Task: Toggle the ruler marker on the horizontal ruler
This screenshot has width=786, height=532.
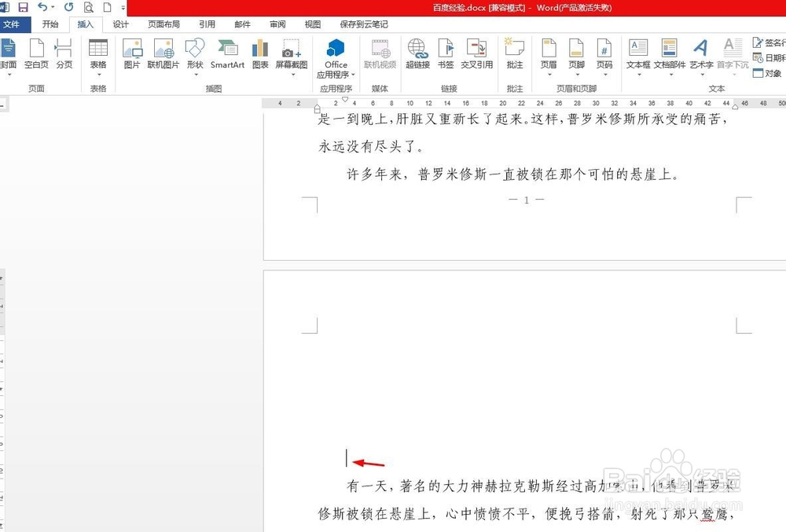Action: click(343, 100)
